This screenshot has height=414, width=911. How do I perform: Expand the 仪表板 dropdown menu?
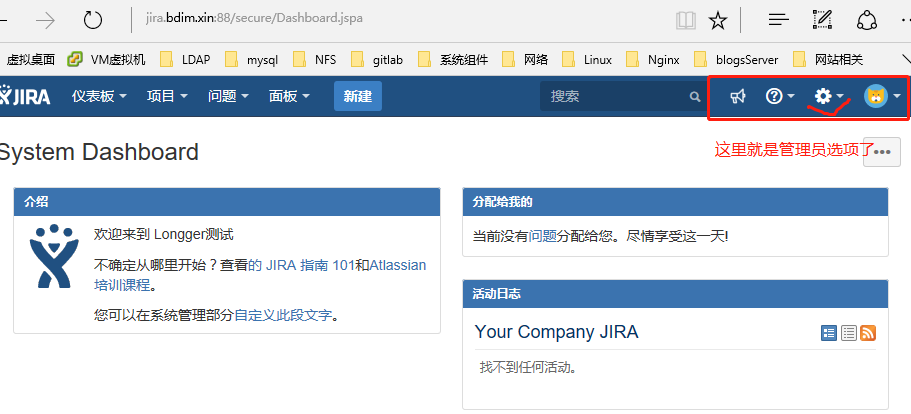[x=99, y=96]
